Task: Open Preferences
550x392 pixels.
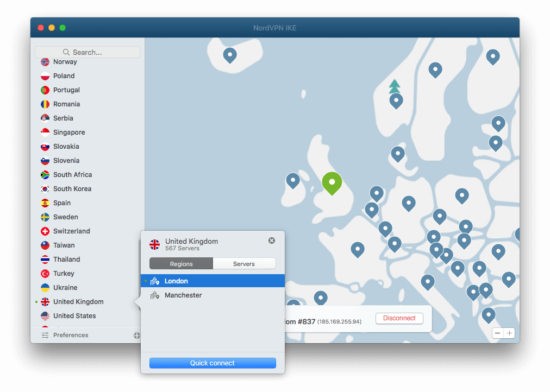Action: point(65,335)
